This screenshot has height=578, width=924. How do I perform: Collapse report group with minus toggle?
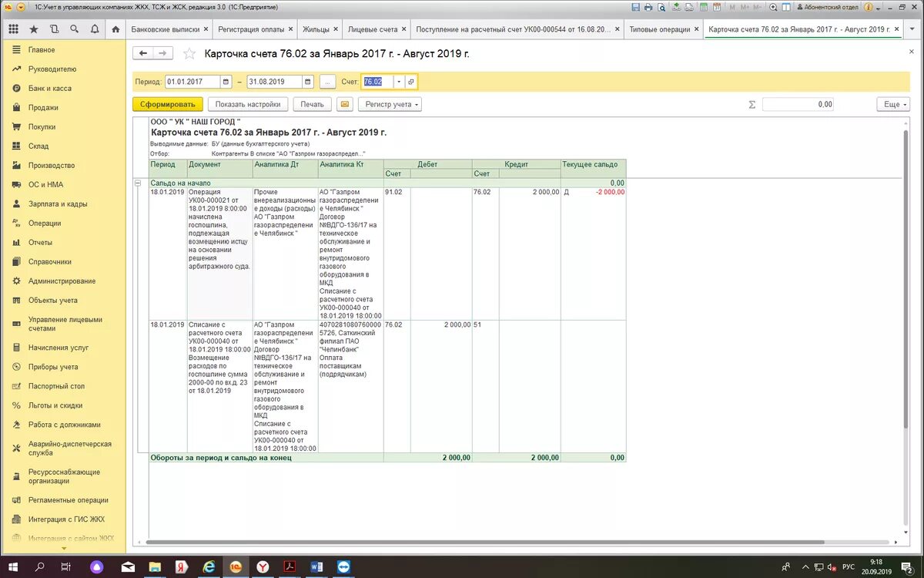click(138, 183)
